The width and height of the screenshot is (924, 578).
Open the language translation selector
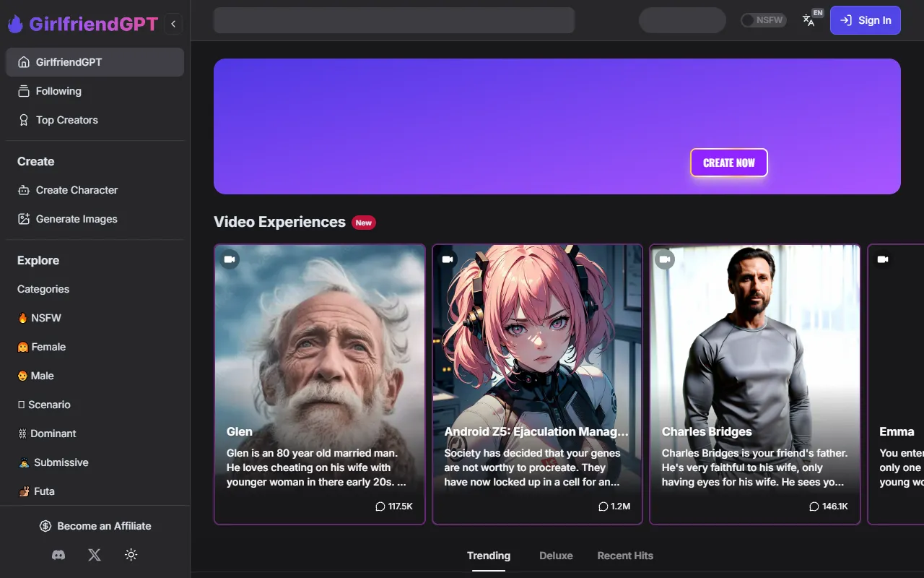click(x=809, y=20)
